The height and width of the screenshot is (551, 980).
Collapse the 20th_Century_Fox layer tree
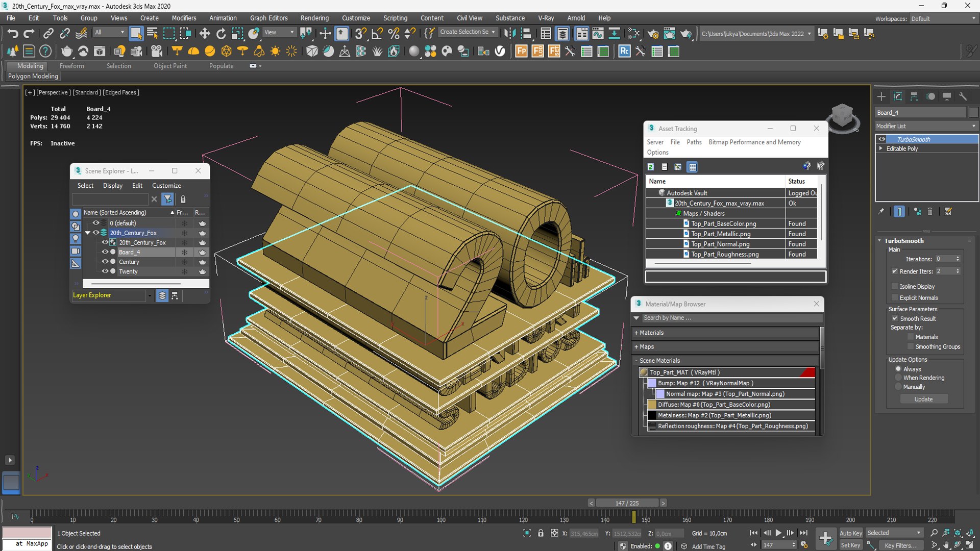(88, 233)
